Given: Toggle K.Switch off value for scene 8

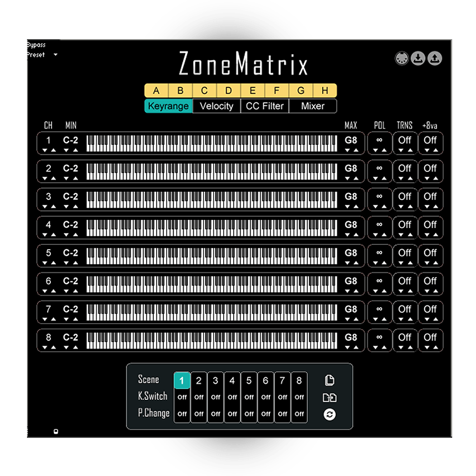Looking at the screenshot, I should pyautogui.click(x=299, y=397).
